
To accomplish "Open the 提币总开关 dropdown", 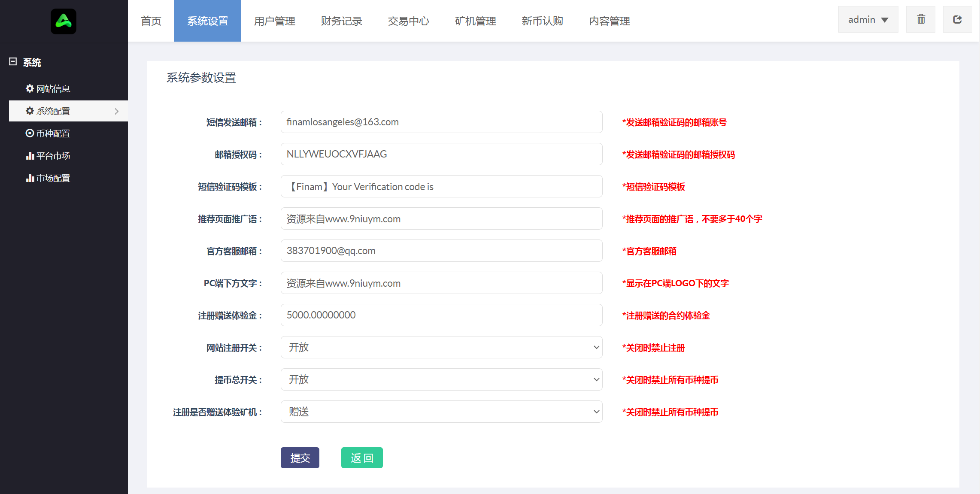I will tap(441, 379).
